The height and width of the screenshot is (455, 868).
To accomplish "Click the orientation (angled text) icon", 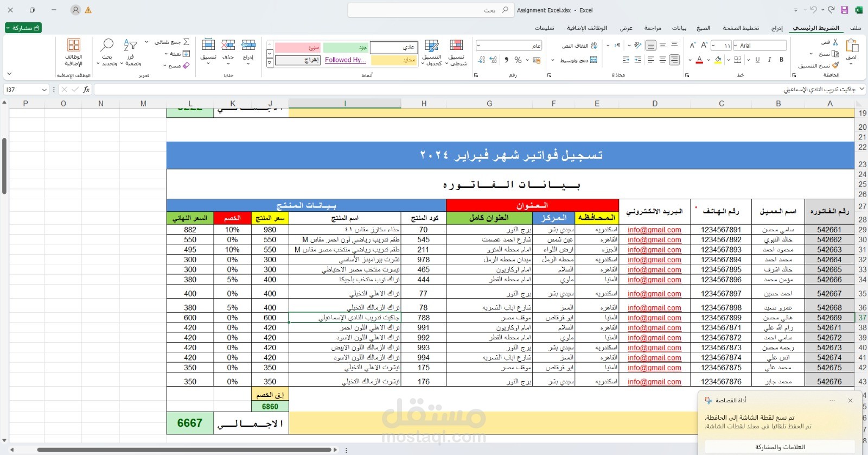I will tap(637, 45).
